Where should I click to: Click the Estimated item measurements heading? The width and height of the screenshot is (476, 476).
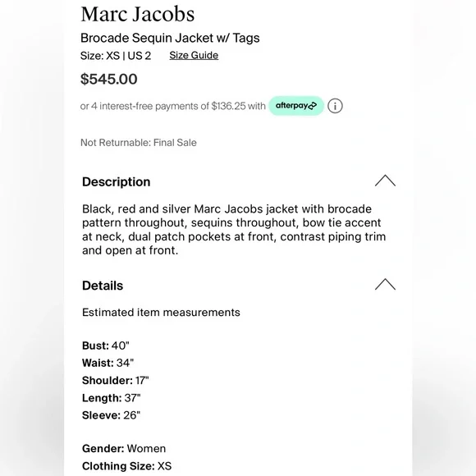click(161, 313)
